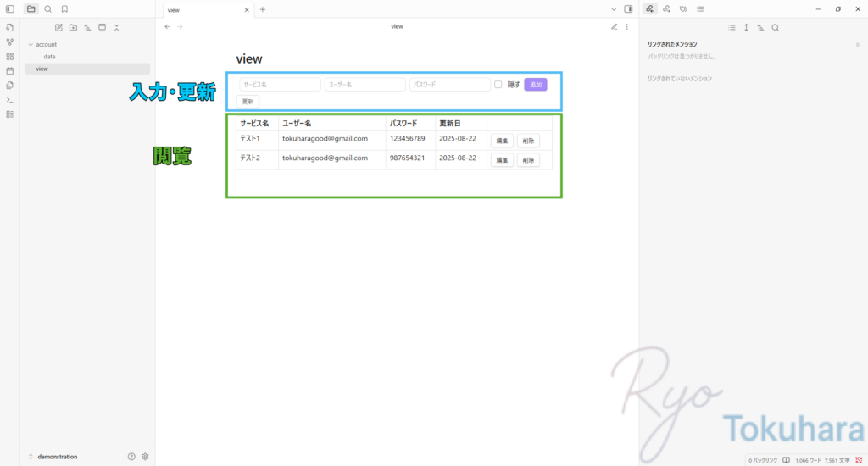
Task: Open a new tab with plus button
Action: click(x=263, y=9)
